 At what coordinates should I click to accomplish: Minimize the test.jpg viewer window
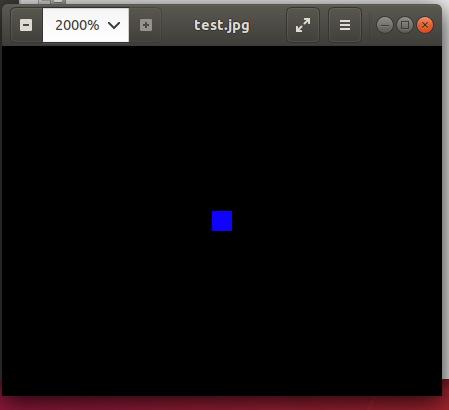(x=385, y=25)
